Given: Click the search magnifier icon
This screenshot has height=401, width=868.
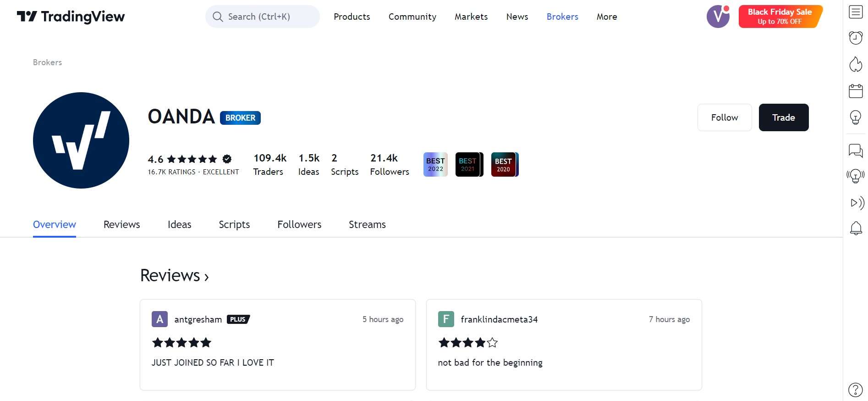Looking at the screenshot, I should pos(218,17).
